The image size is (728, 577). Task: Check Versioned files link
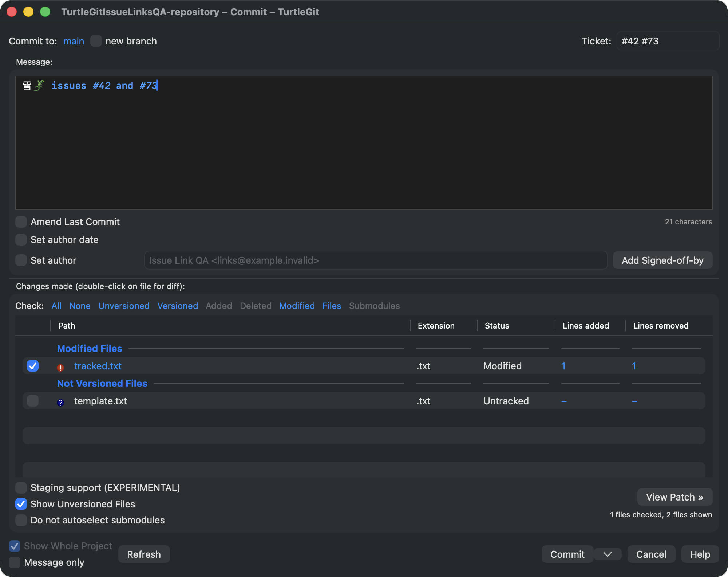(x=178, y=306)
